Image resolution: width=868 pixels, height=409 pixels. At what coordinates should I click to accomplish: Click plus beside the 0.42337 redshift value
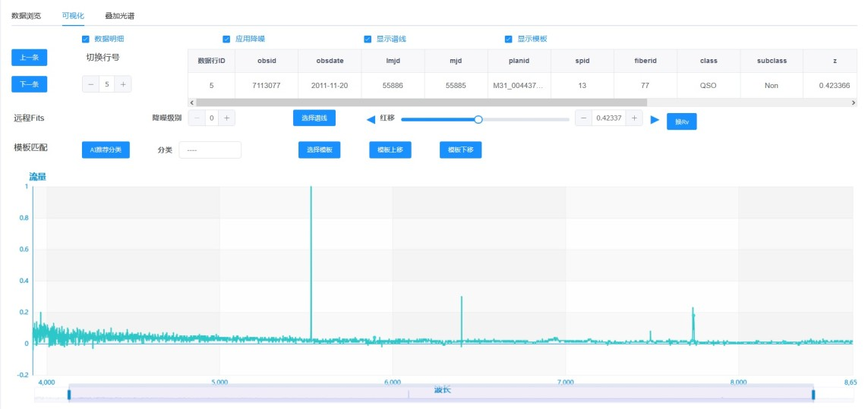pyautogui.click(x=635, y=118)
